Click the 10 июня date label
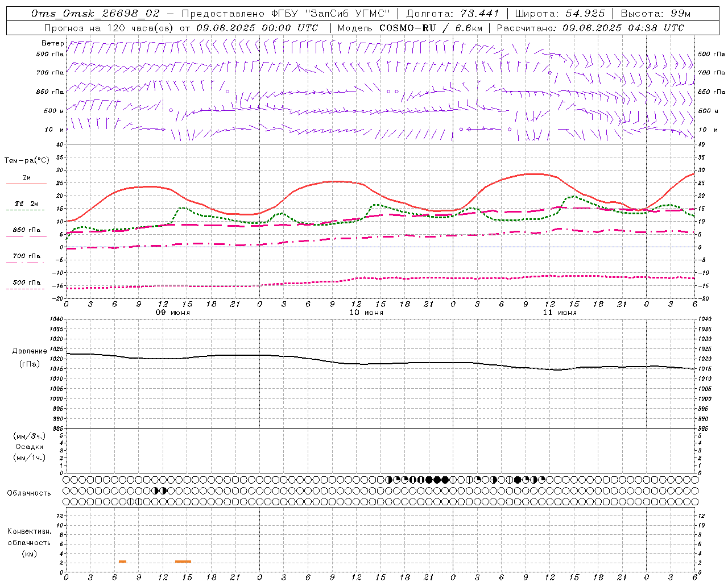 point(366,313)
